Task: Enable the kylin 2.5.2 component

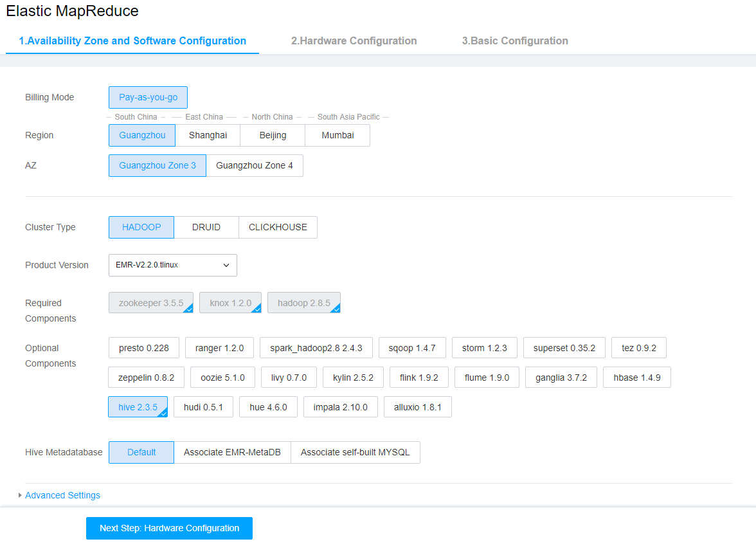Action: point(353,378)
